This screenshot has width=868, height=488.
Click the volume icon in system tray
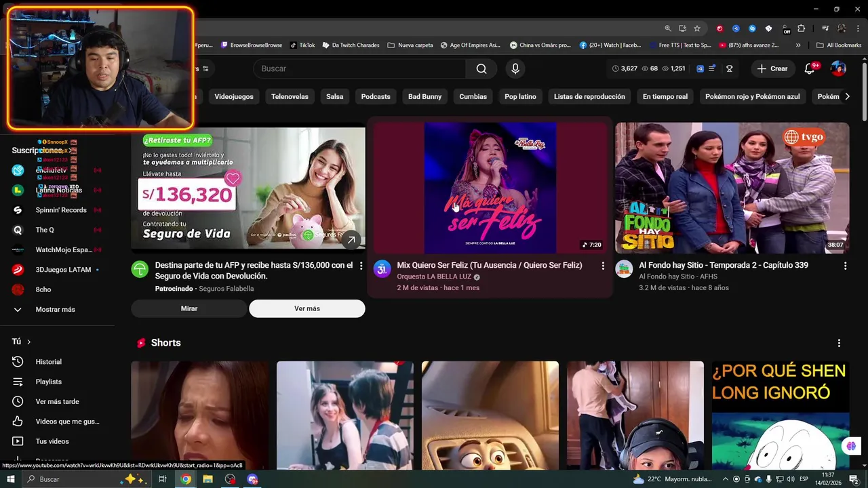pos(791,479)
